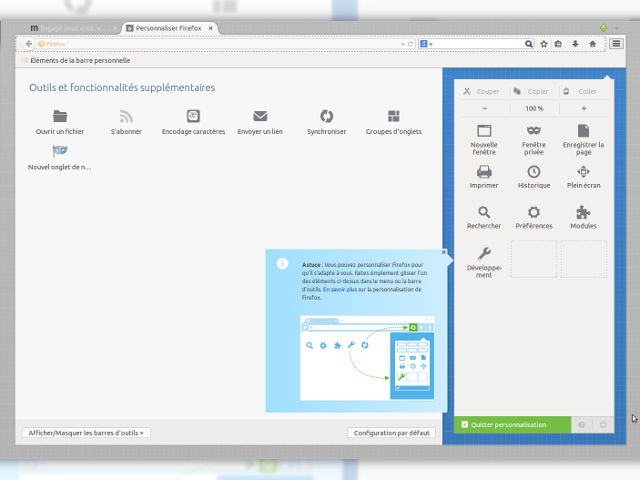Image resolution: width=640 pixels, height=480 pixels.
Task: Select the Envoyer un lien envelope icon
Action: point(260,116)
